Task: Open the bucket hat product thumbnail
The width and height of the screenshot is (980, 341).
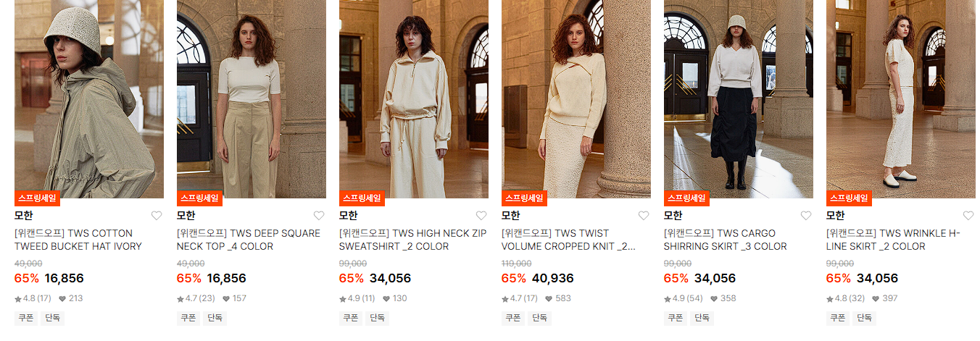Action: (89, 99)
